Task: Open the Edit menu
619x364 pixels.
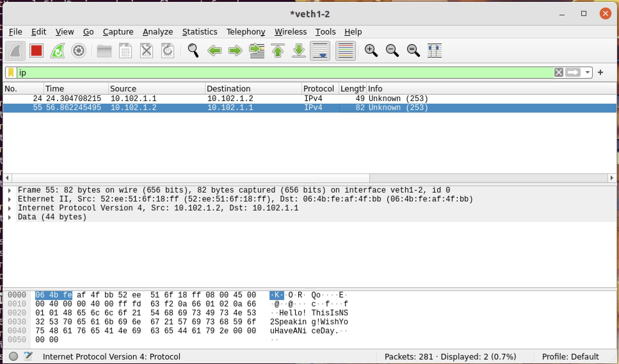Action: [x=39, y=32]
